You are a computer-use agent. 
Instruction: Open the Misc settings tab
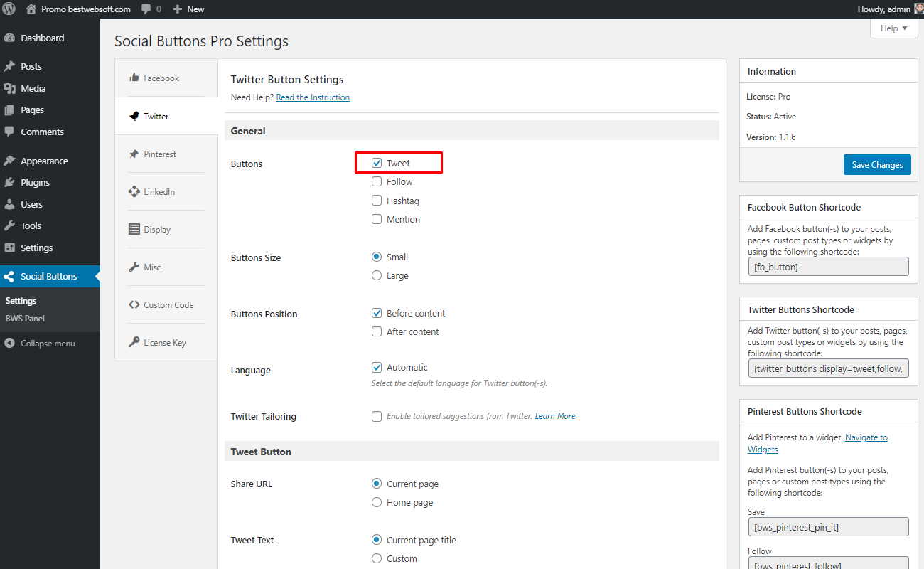[166, 267]
